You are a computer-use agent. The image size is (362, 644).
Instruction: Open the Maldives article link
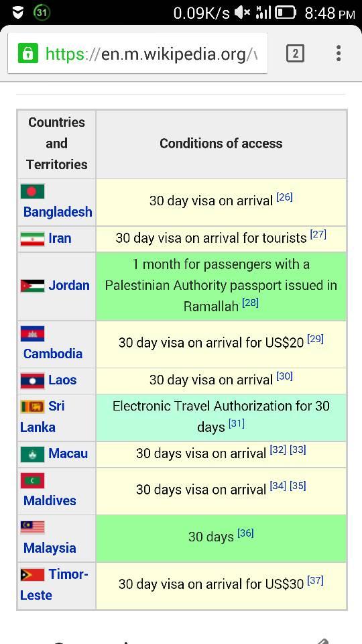[50, 500]
